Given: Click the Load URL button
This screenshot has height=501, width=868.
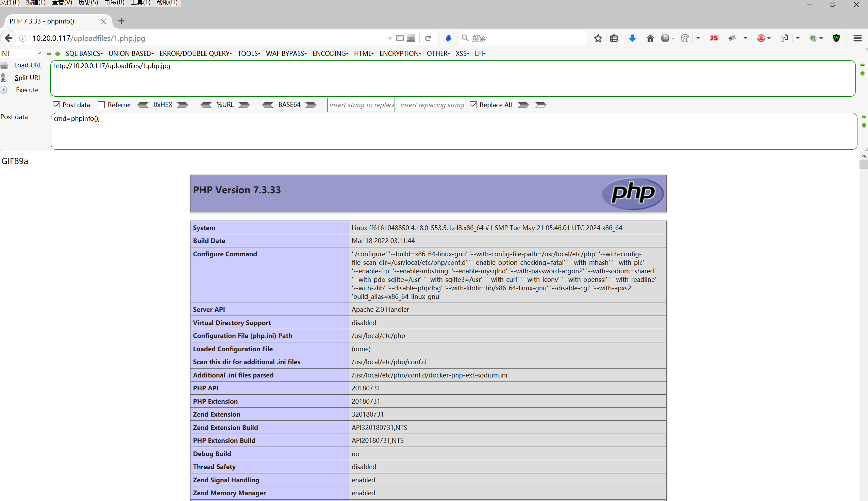Looking at the screenshot, I should 28,65.
